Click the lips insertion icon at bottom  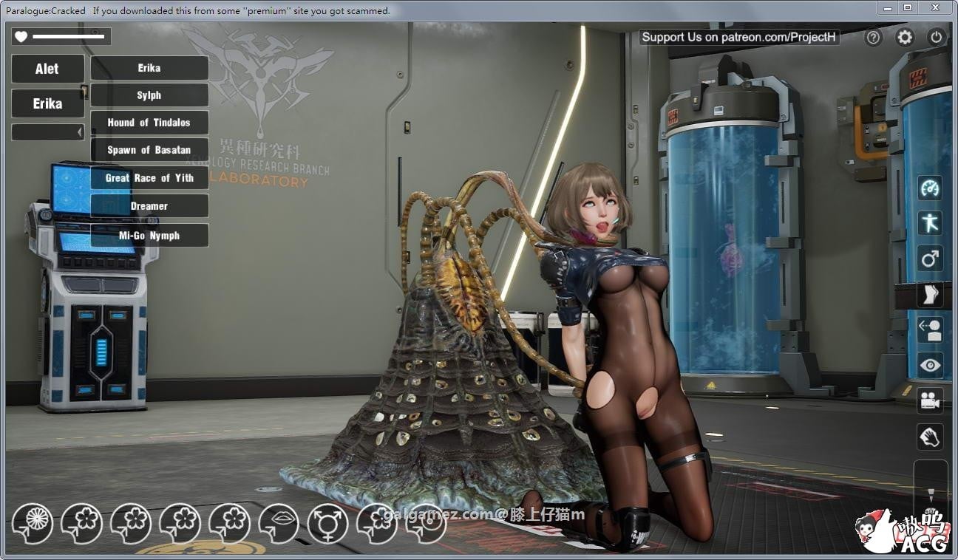pos(279,525)
